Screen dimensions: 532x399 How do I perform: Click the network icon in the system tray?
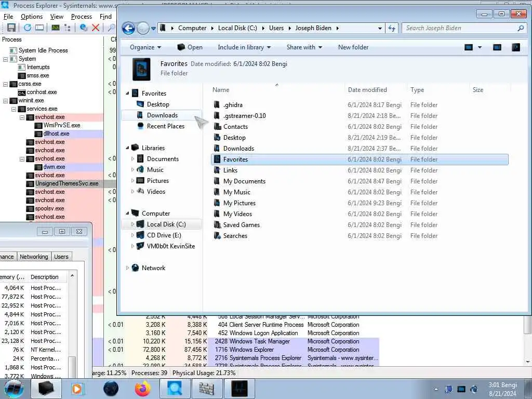click(x=461, y=389)
